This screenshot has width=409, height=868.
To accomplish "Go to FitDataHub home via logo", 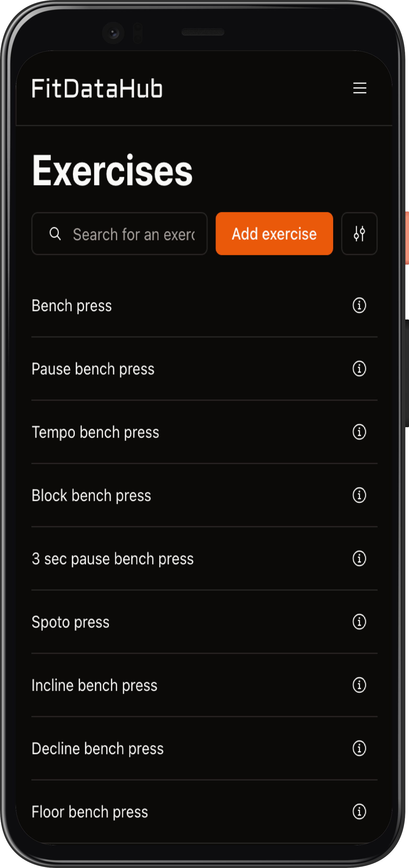I will (x=97, y=89).
